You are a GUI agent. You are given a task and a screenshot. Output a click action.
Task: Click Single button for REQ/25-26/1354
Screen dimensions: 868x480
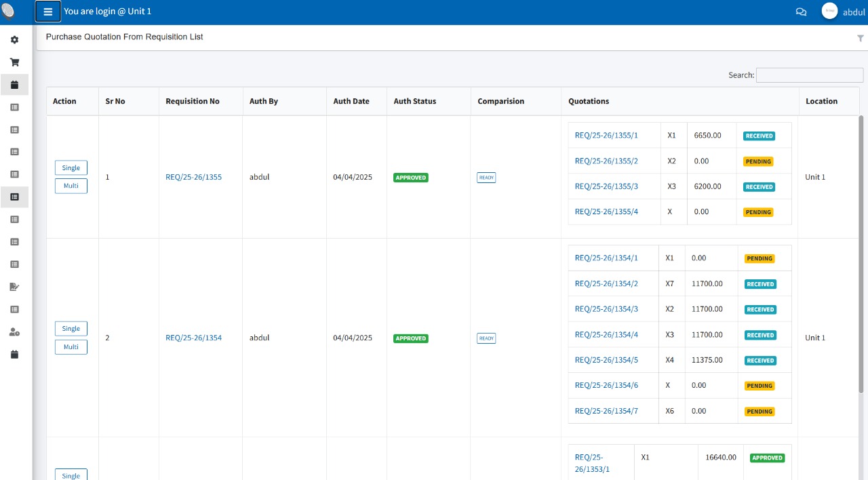point(71,328)
